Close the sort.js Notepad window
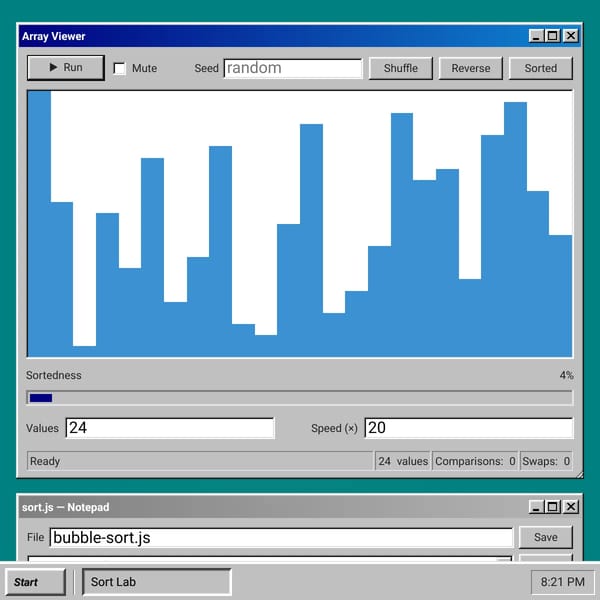 tap(571, 507)
